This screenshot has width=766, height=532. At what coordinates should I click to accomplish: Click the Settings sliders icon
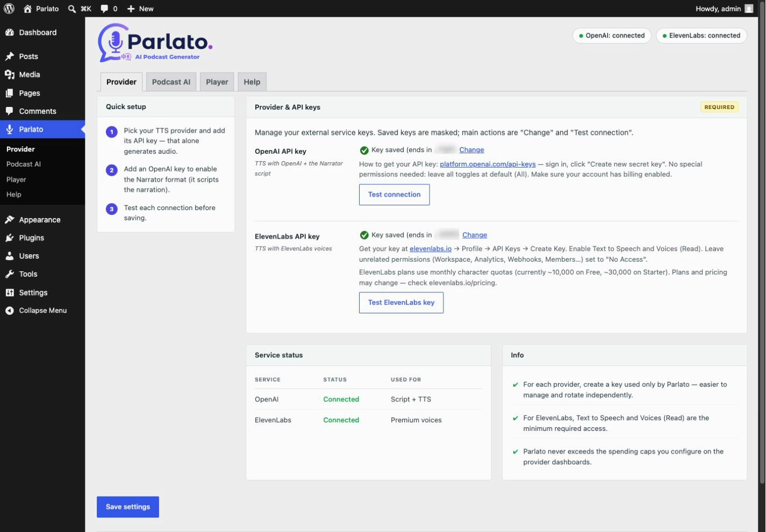(10, 292)
